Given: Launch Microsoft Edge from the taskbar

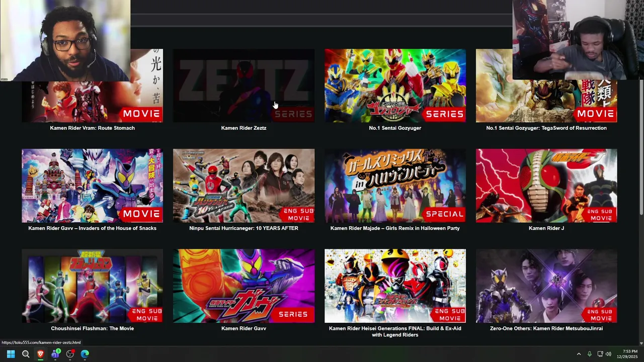Looking at the screenshot, I should (85, 354).
